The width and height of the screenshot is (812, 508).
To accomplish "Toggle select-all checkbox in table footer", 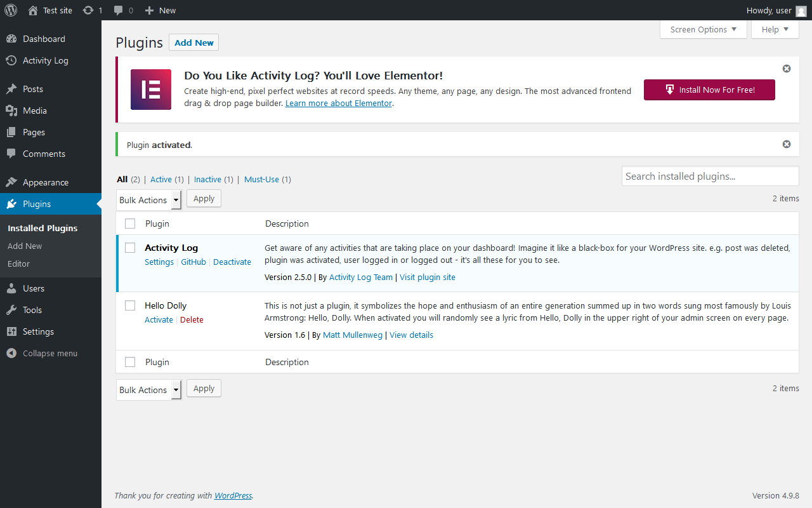I will point(130,362).
